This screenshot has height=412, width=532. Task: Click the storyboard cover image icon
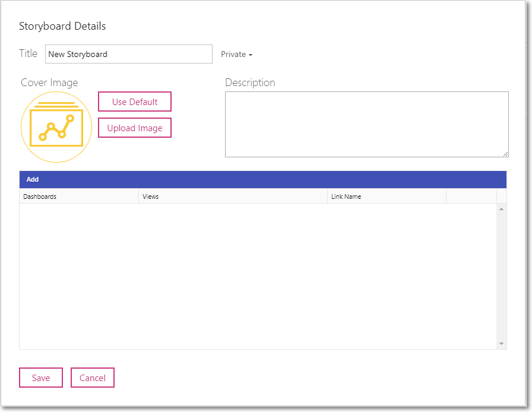tap(56, 127)
